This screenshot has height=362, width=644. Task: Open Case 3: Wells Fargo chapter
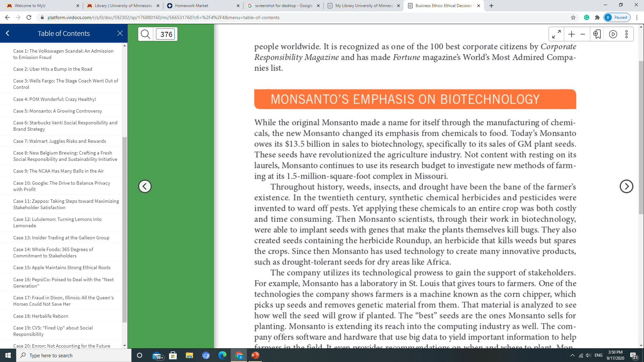(66, 84)
